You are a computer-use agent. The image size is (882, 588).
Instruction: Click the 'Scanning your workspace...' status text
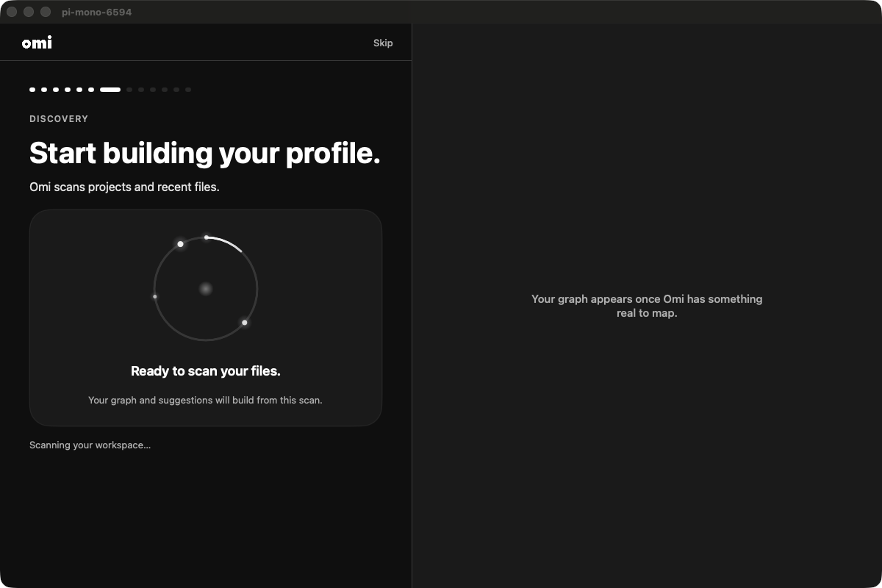tap(90, 445)
